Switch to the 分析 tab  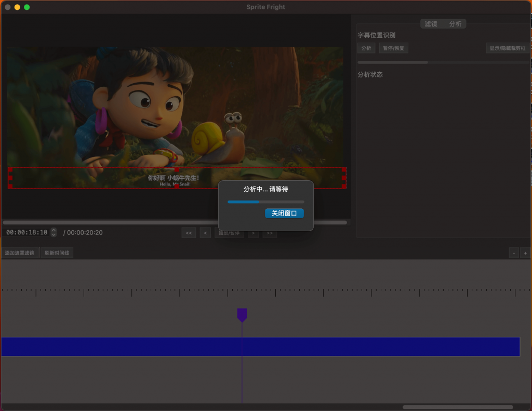pyautogui.click(x=455, y=24)
